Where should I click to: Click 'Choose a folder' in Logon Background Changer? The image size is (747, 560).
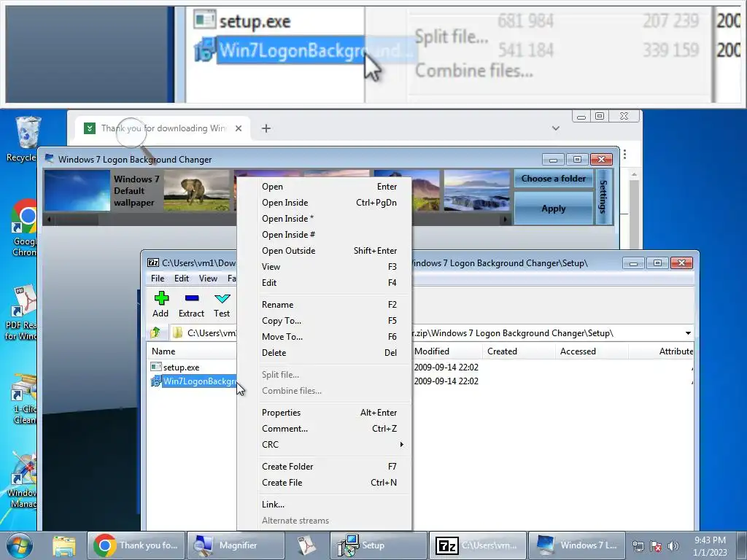[553, 179]
